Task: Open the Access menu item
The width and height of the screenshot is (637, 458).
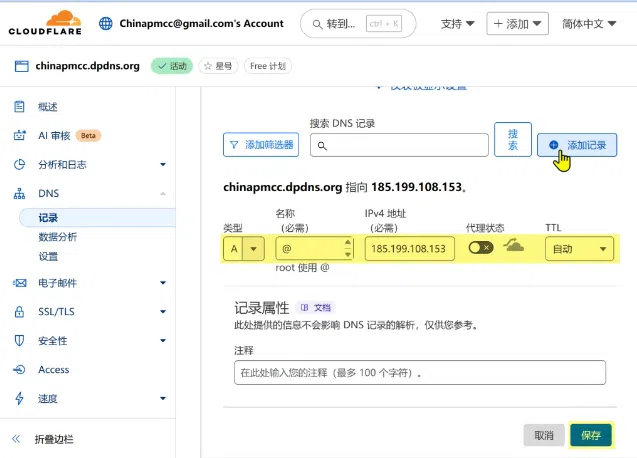Action: point(54,369)
